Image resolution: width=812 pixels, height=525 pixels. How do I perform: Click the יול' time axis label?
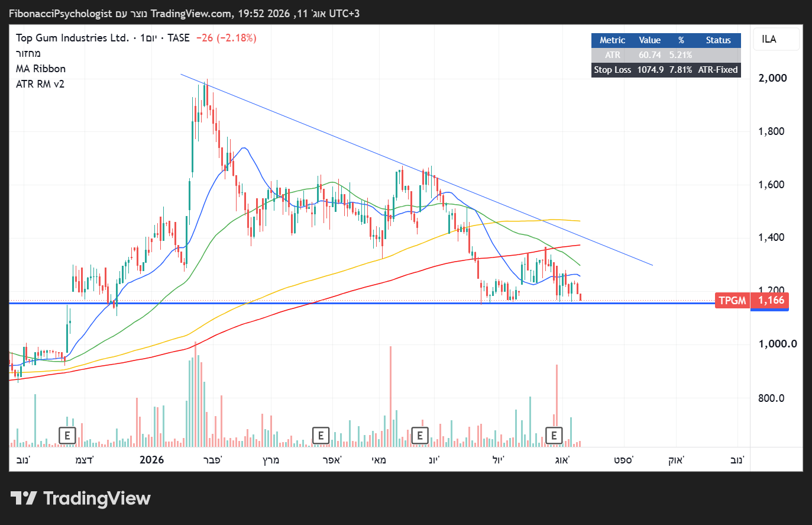[499, 460]
